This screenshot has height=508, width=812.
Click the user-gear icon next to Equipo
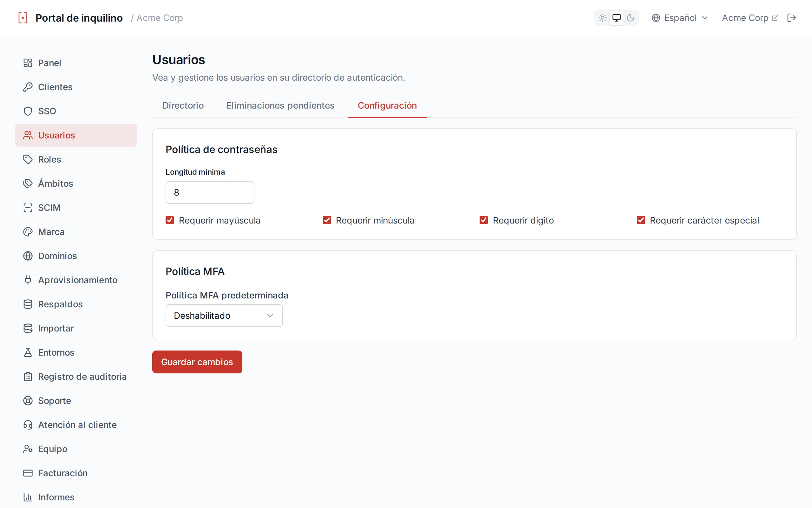tap(28, 449)
